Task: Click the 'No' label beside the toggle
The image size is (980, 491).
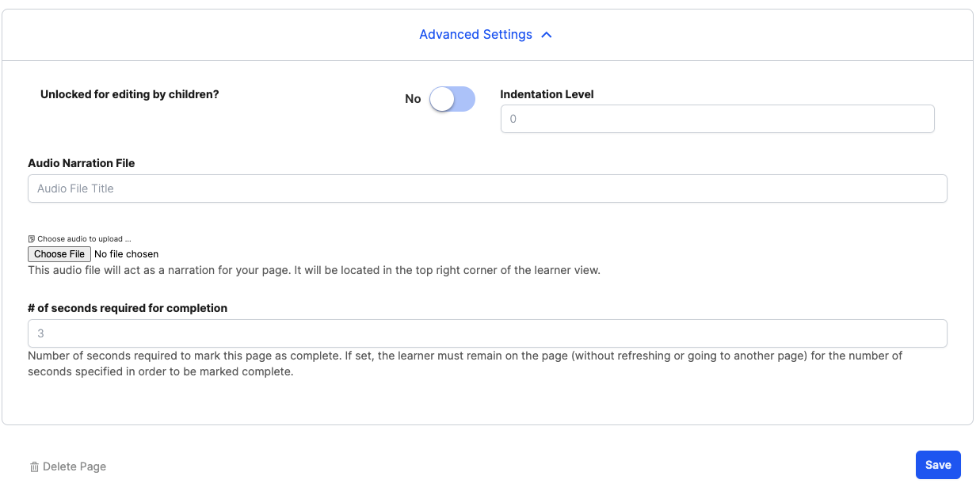Action: (413, 99)
